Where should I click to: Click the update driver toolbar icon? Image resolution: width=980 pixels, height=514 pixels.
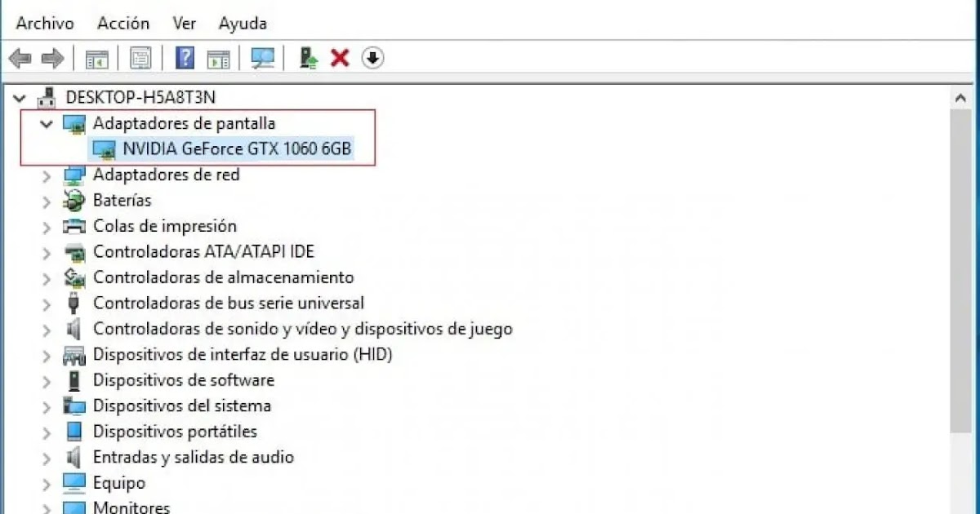pos(309,58)
